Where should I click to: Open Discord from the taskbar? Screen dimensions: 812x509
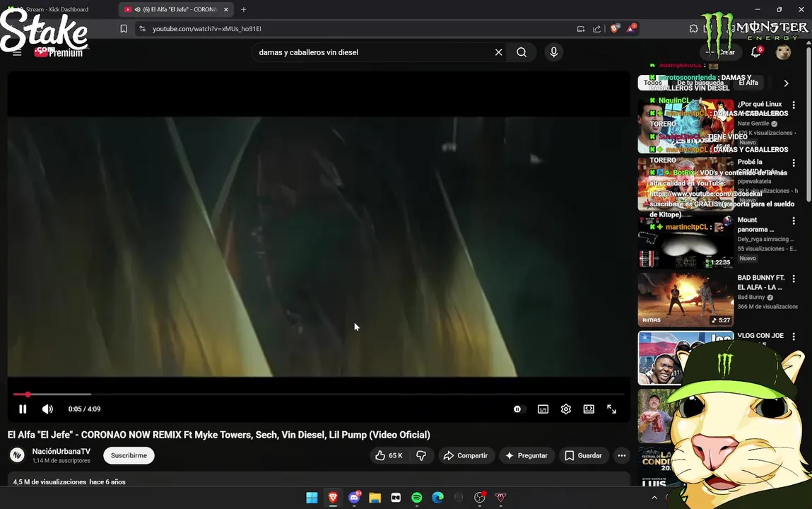click(x=354, y=498)
